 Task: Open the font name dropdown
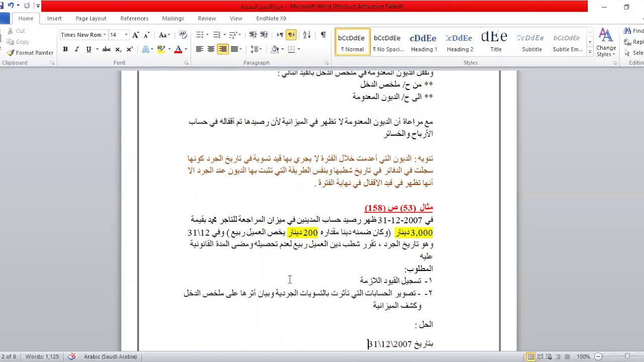click(105, 35)
